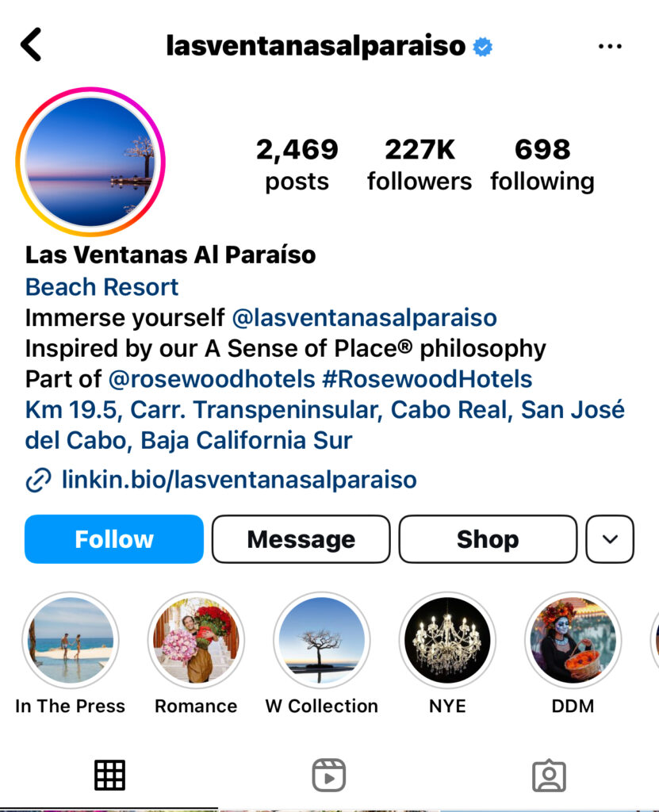This screenshot has width=659, height=812.
Task: Open Message to the resort
Action: pos(301,539)
